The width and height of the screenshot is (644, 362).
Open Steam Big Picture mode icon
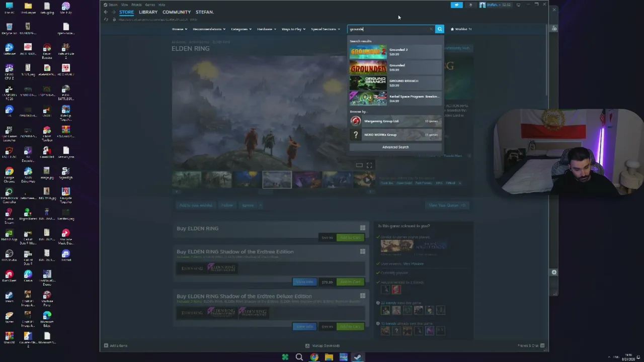(518, 5)
